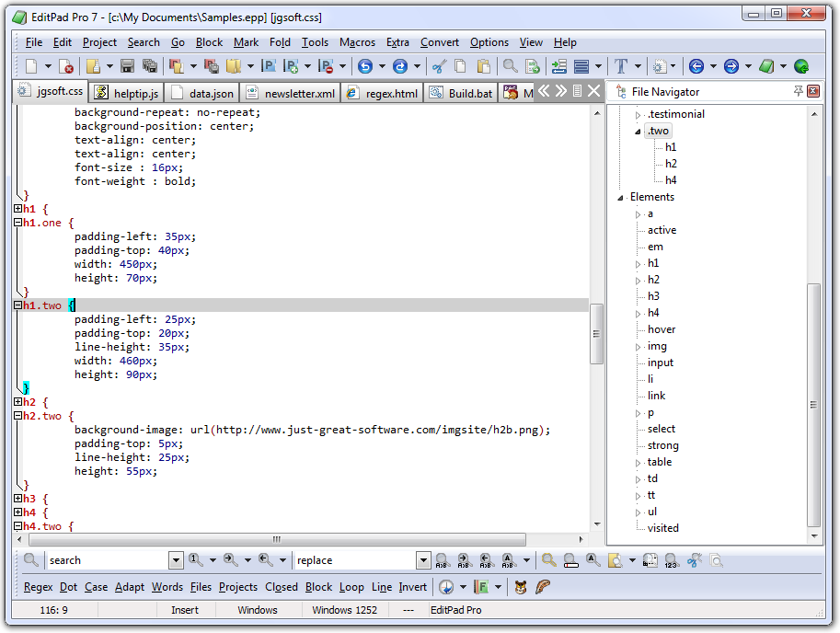Open the search text history dropdown
Image resolution: width=840 pixels, height=633 pixels.
(176, 560)
